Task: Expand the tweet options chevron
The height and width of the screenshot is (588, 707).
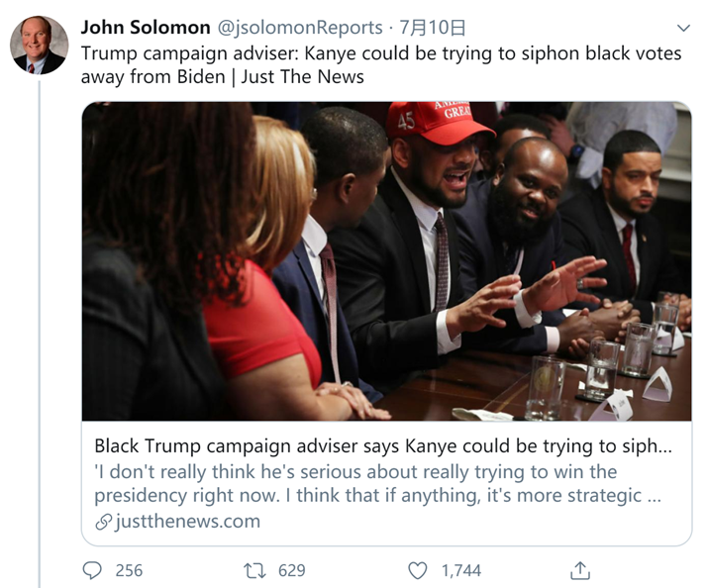Action: (x=683, y=28)
